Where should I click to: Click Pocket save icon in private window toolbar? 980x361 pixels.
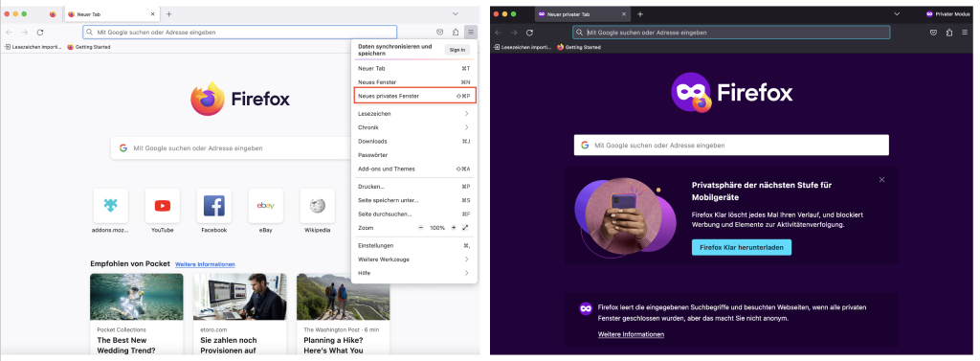(x=933, y=33)
